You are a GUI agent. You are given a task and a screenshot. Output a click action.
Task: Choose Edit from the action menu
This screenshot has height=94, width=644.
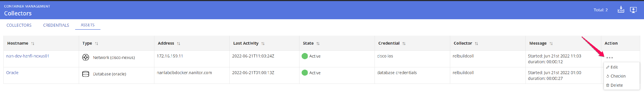(614, 67)
